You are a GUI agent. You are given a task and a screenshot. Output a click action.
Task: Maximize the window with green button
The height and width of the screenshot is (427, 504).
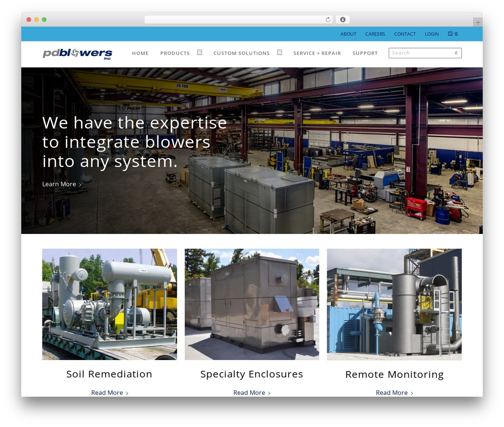(44, 20)
